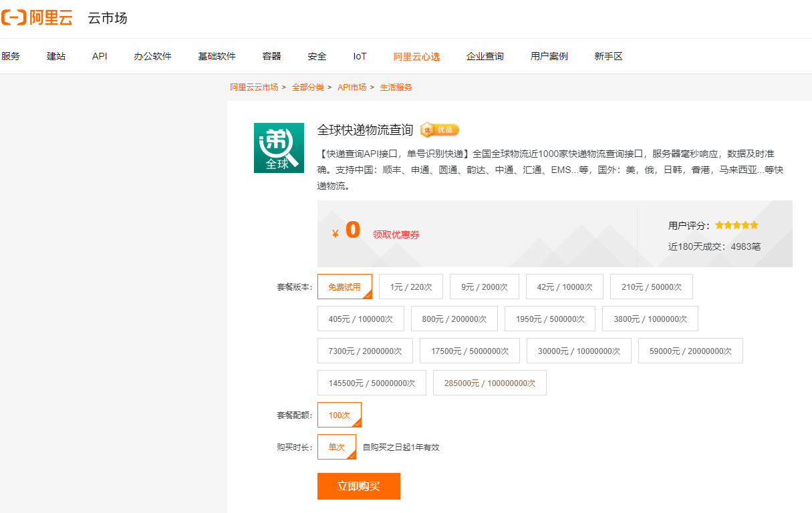Click 领取优惠券 link
812x513 pixels.
coord(396,234)
